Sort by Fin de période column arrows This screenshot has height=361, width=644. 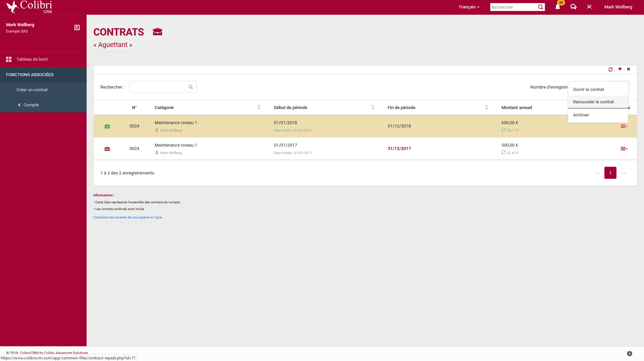coord(487,107)
